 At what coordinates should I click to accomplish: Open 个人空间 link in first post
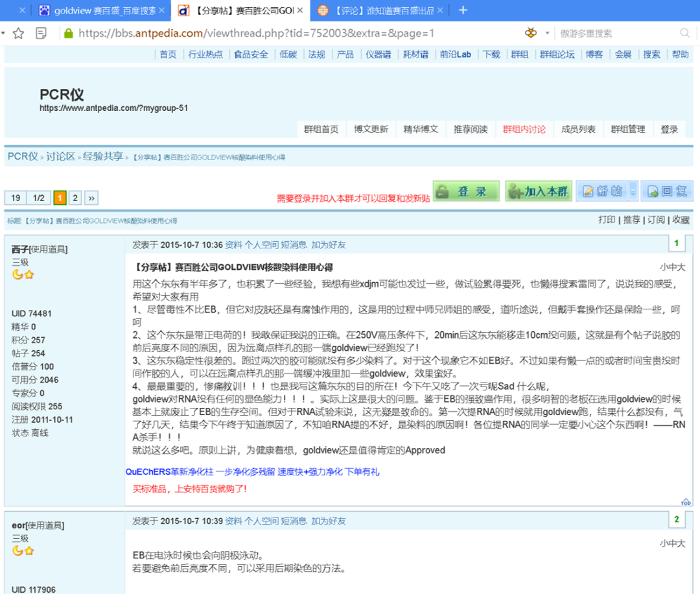[x=262, y=244]
